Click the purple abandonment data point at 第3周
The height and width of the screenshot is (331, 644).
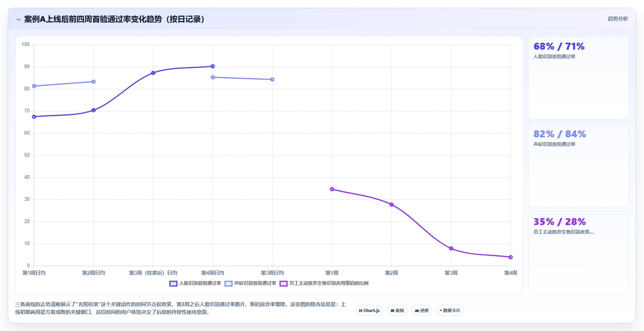[451, 248]
